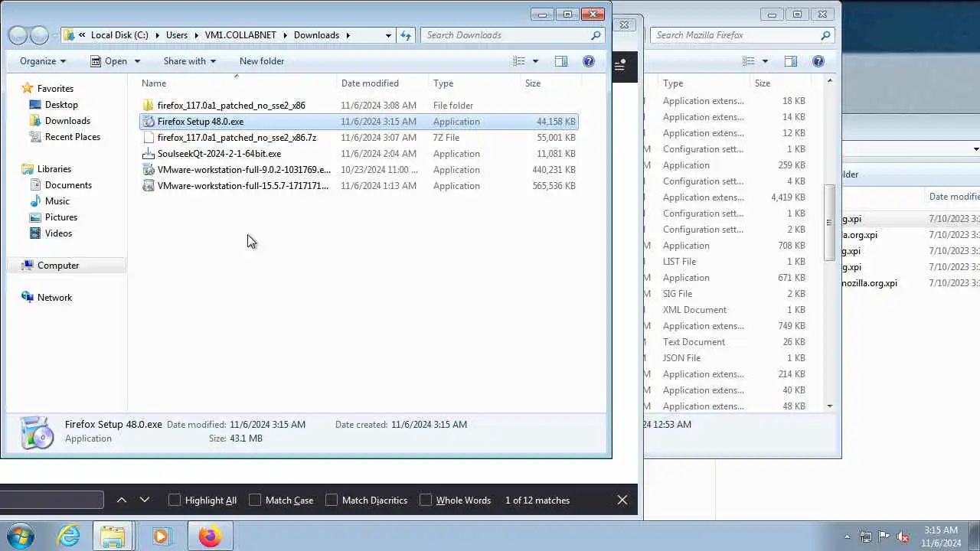Launch Internet Explorer from the taskbar
This screenshot has width=980, height=551.
point(69,536)
